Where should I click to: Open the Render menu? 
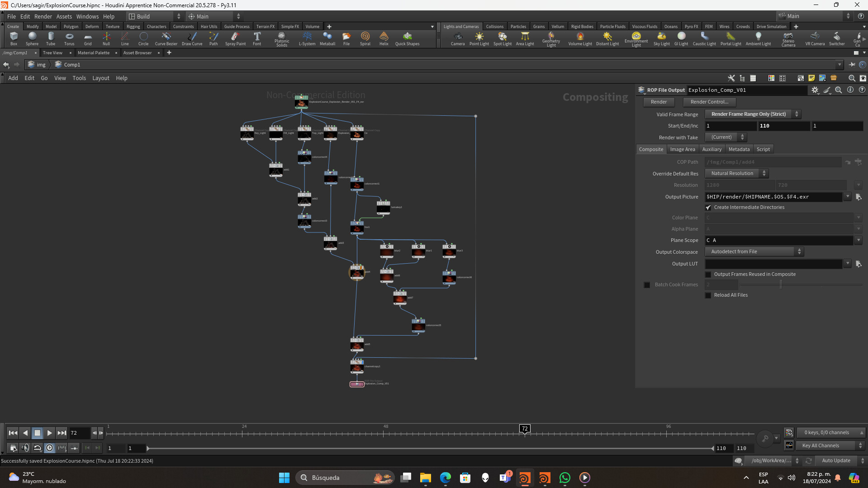(43, 16)
